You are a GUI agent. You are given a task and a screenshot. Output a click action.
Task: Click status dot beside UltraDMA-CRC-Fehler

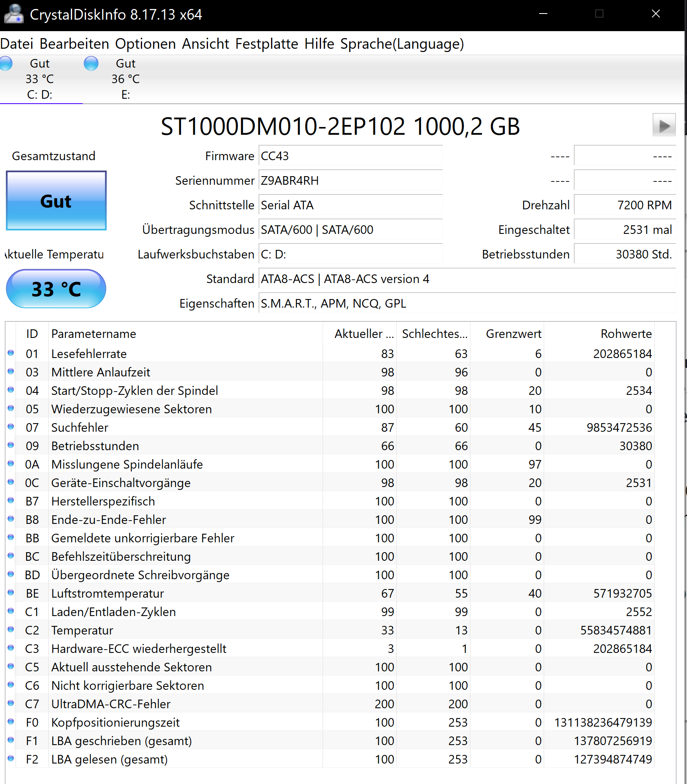[11, 703]
